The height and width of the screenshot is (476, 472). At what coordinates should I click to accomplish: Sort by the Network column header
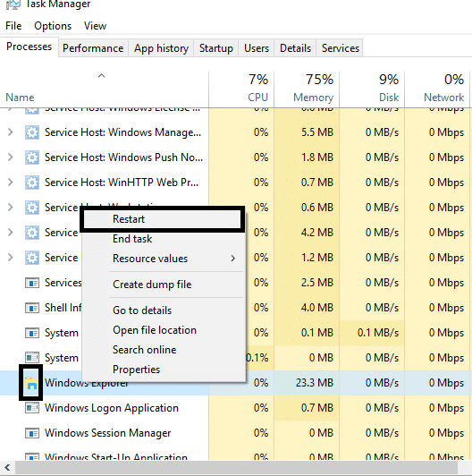[437, 89]
